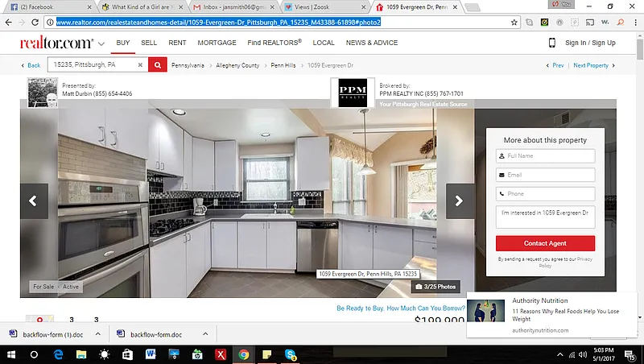This screenshot has width=644, height=364.
Task: Go back with the browser back arrow
Action: coord(8,23)
